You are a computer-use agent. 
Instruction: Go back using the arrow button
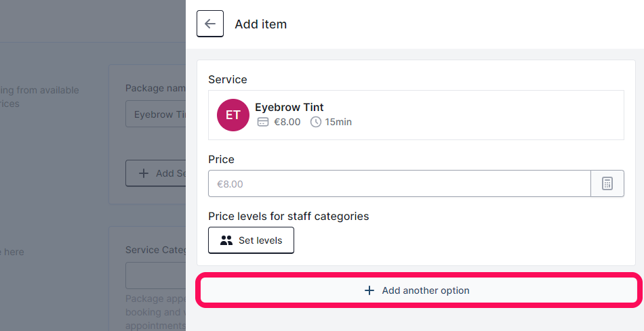click(210, 24)
